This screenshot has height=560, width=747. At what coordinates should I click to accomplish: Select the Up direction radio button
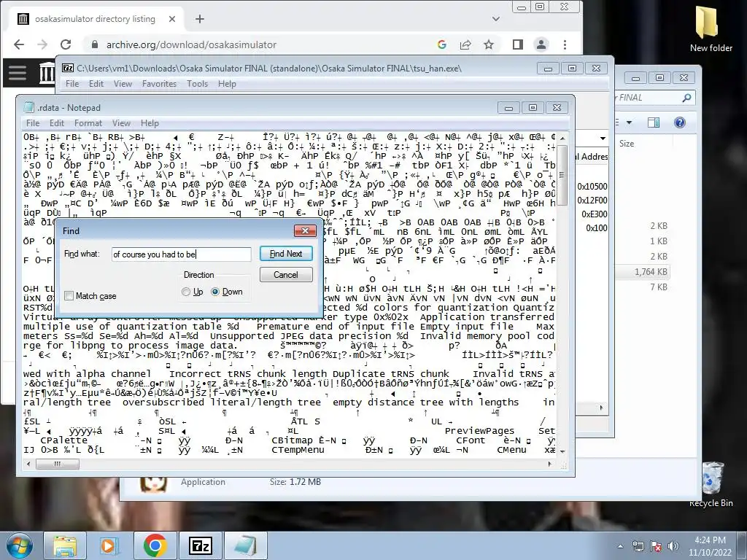[186, 292]
